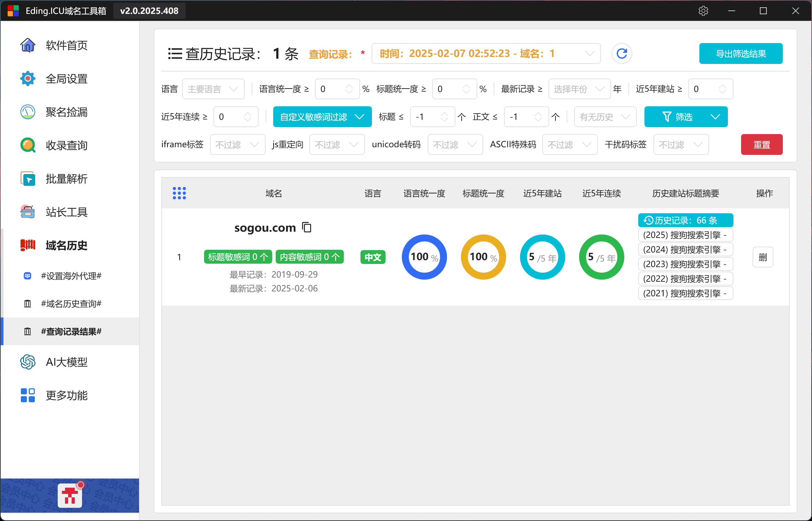Open the (2024) 搜狗搜索引擎 history entry
This screenshot has height=521, width=812.
click(685, 249)
